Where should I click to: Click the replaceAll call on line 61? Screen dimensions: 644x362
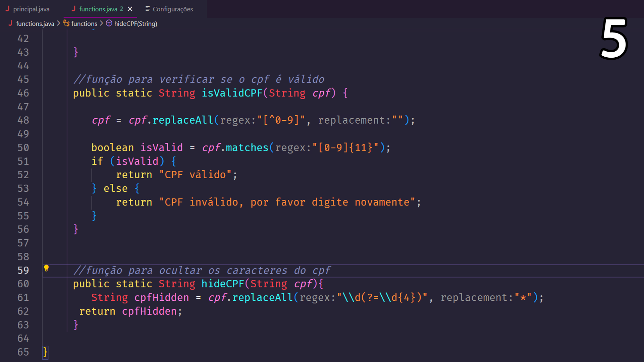[x=263, y=297]
